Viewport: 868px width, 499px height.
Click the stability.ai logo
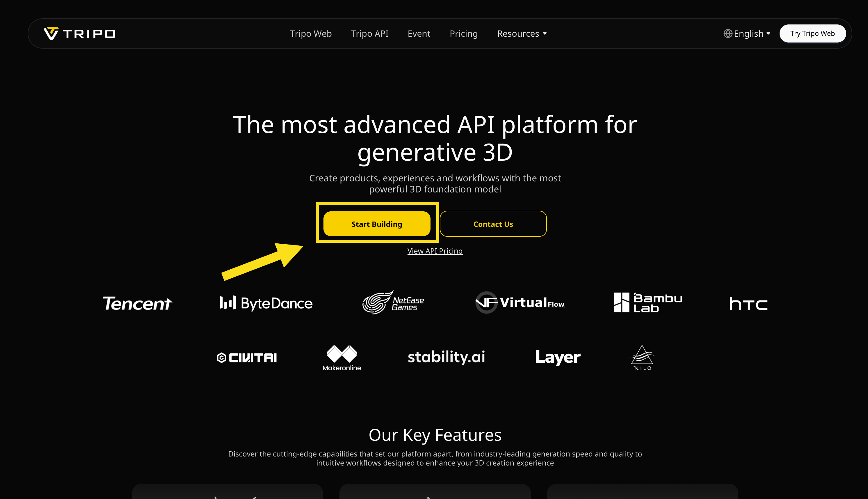coord(447,357)
